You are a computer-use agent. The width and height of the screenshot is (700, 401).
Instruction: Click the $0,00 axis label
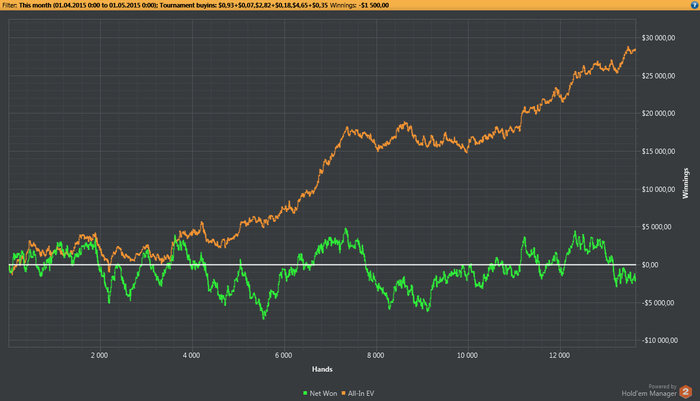(x=650, y=265)
